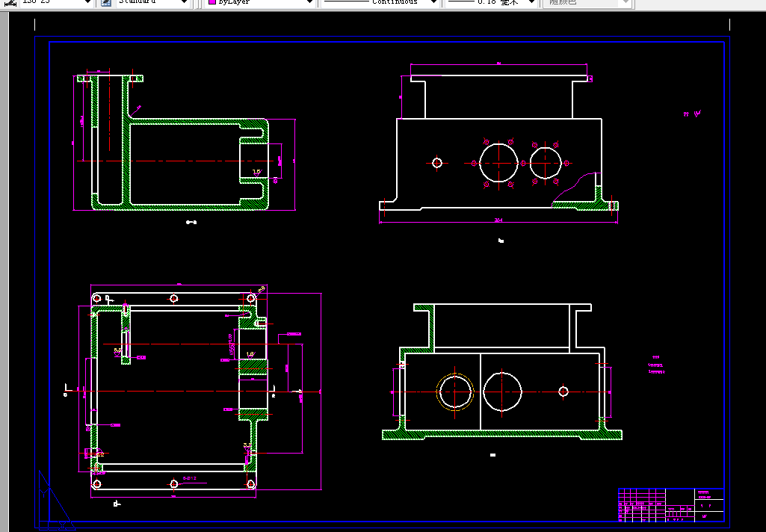Viewport: 766px width, 532px height.
Task: Click the dimension style icon beside ISO-25
Action: (10, 2)
